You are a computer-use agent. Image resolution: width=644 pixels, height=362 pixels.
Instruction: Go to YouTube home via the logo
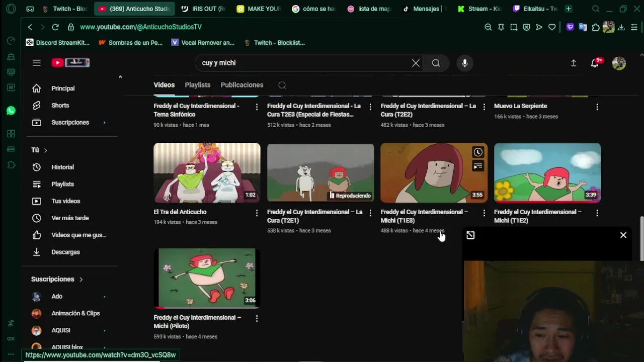click(70, 63)
